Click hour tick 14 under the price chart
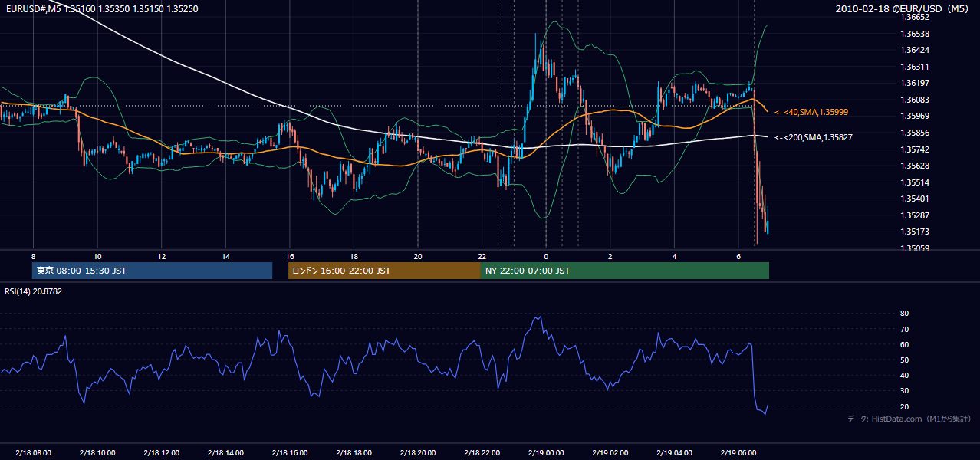Viewport: 980px width, 460px height. coord(225,256)
